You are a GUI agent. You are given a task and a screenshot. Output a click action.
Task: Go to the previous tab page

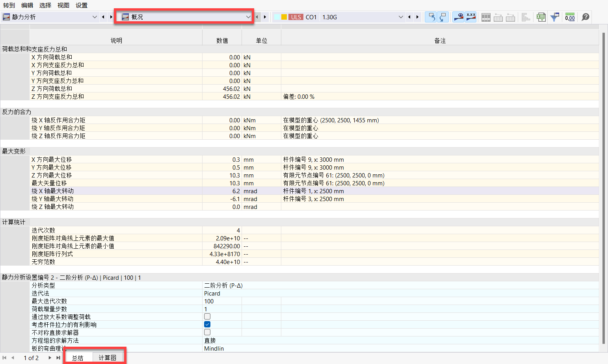pyautogui.click(x=13, y=358)
